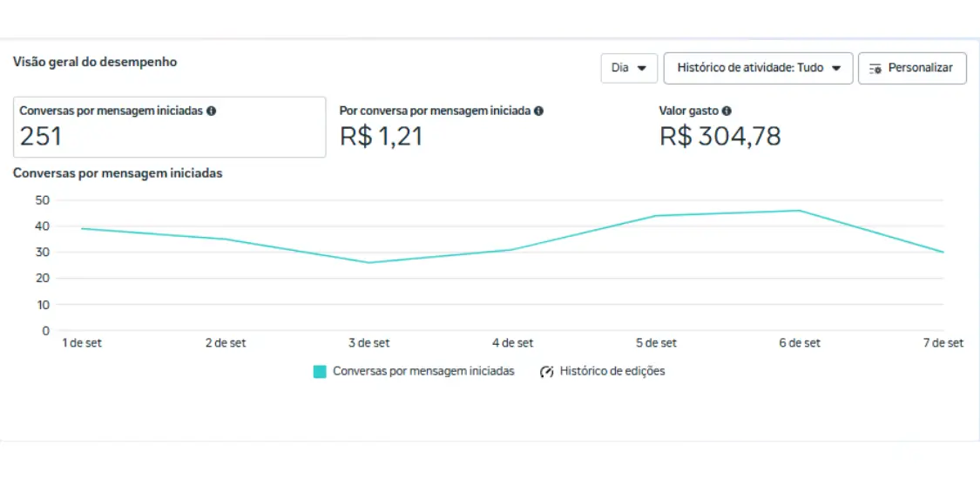Click the "Histórico de edições" gauge icon in legend
980x479 pixels.
click(x=547, y=372)
